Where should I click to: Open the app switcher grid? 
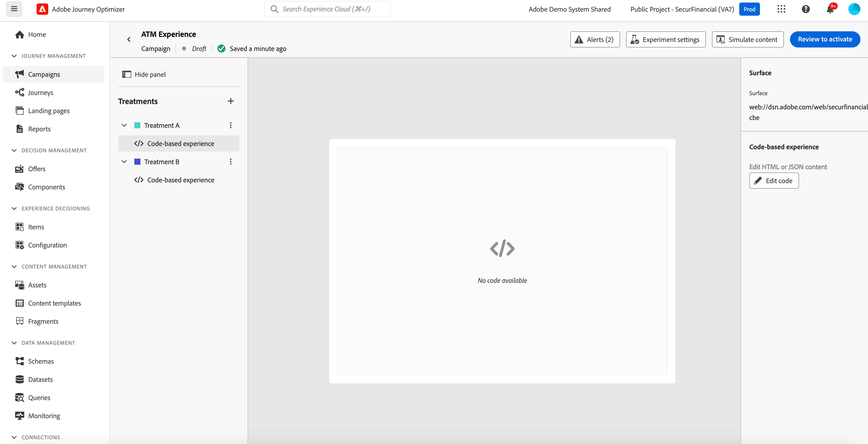pyautogui.click(x=781, y=9)
